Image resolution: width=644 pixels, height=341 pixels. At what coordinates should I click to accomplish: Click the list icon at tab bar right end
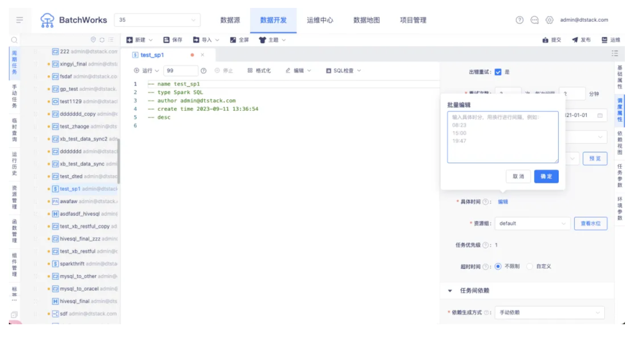[x=615, y=54]
